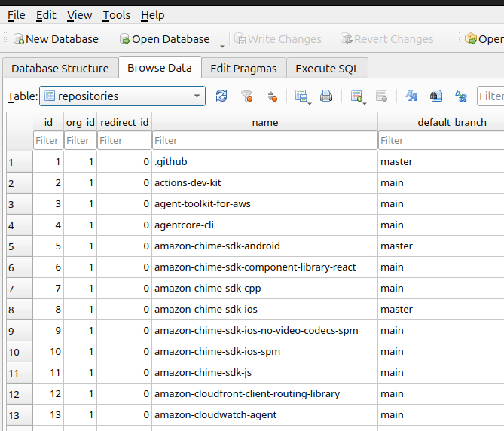Click the redirect_id column filter field

[124, 140]
